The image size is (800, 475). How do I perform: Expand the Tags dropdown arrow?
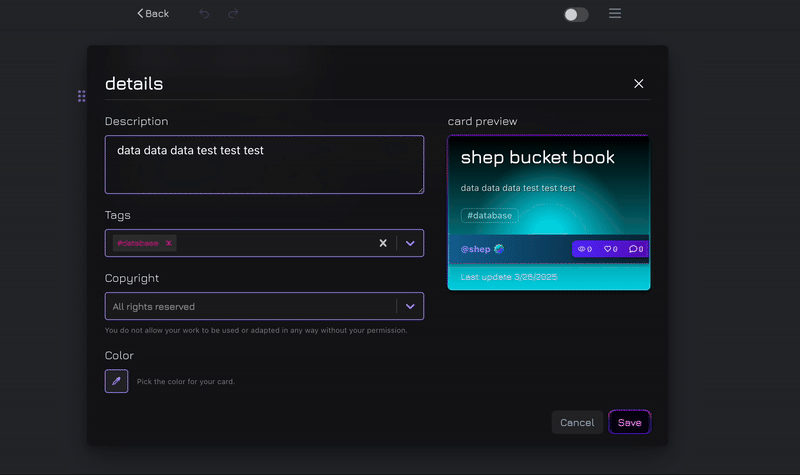point(410,243)
